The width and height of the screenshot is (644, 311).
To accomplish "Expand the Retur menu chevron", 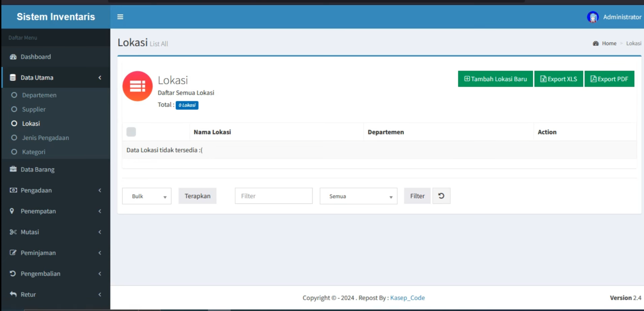I will coord(100,294).
